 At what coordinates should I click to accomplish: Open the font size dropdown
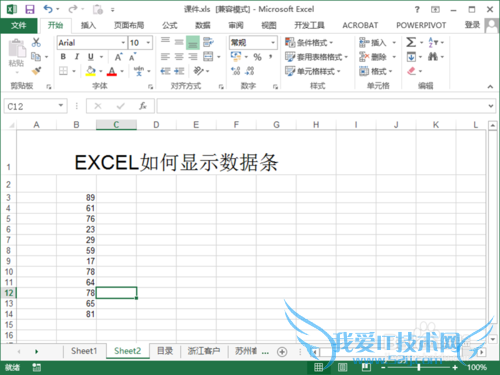click(148, 43)
